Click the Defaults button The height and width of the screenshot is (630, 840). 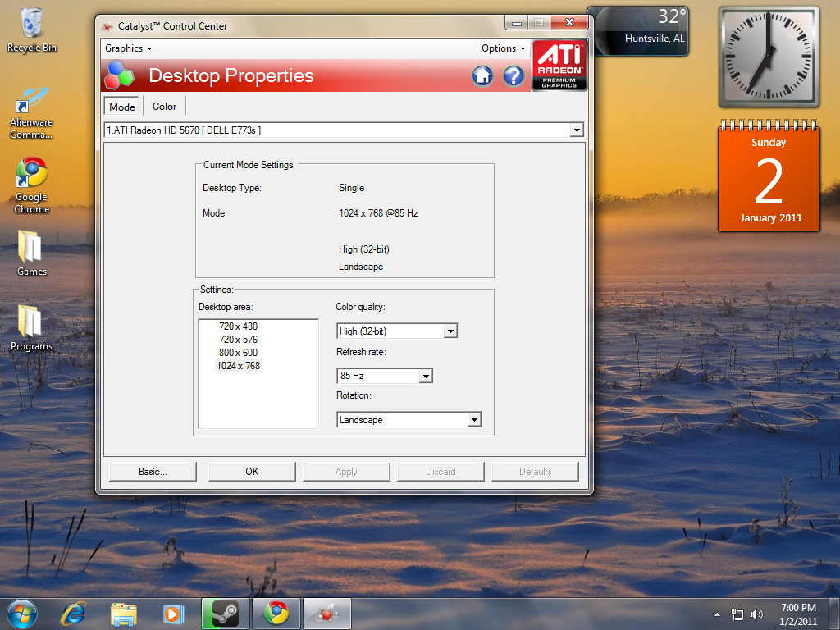(x=535, y=472)
